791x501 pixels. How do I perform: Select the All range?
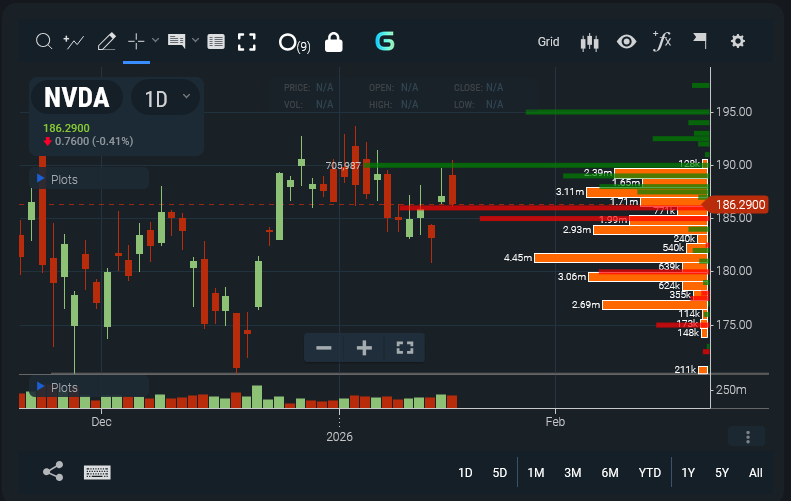[756, 473]
